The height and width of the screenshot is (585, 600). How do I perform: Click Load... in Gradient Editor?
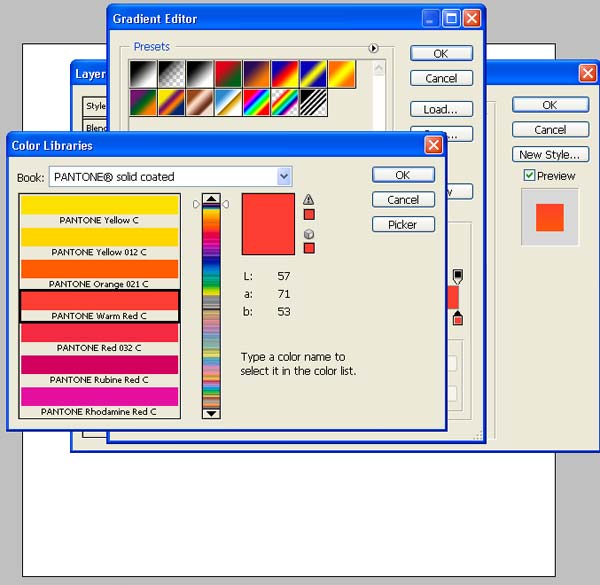click(441, 109)
